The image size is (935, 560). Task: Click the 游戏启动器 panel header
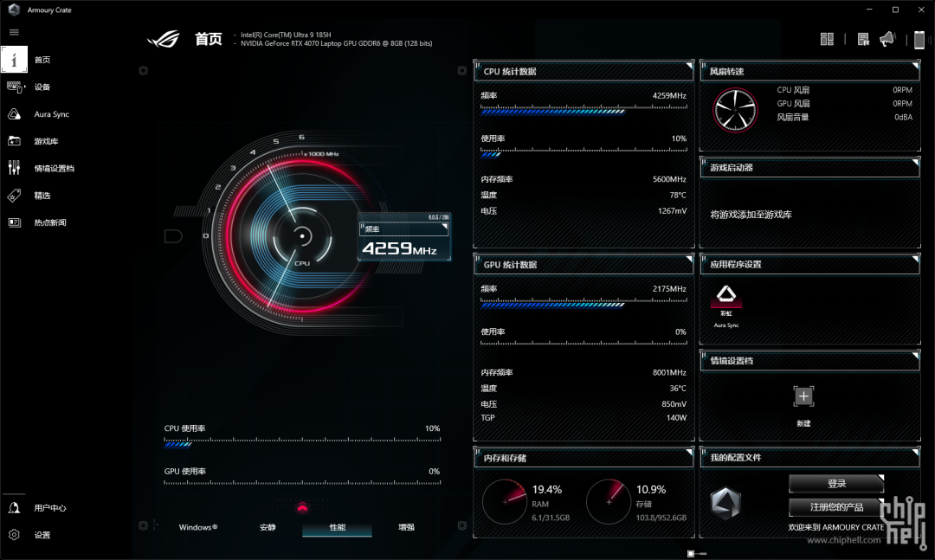point(809,168)
